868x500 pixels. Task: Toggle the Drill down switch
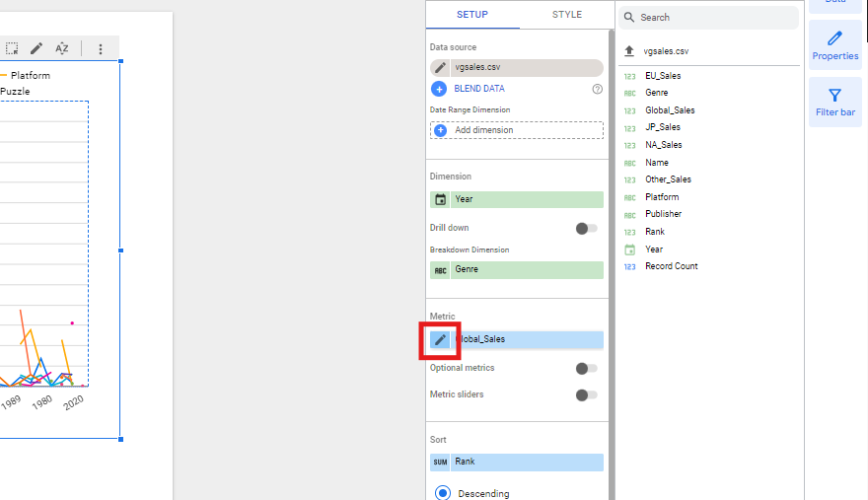pyautogui.click(x=586, y=228)
